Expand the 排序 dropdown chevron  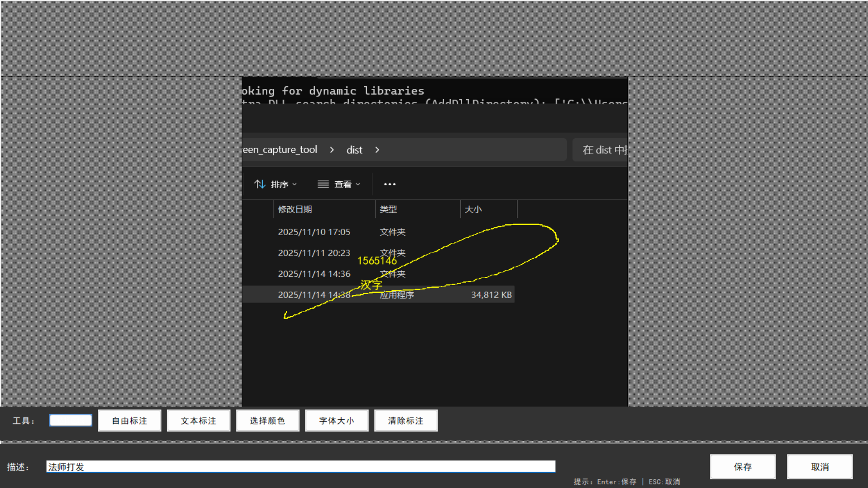click(x=294, y=184)
